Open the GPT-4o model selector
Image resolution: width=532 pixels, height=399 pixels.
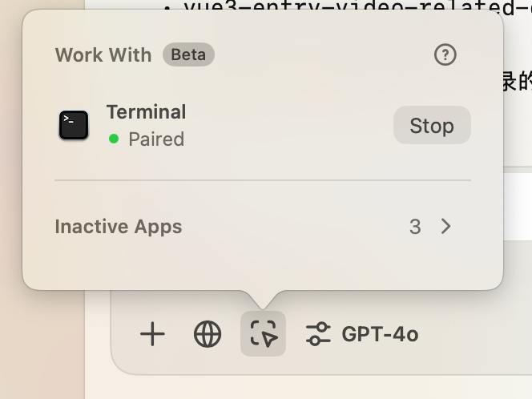coord(380,334)
